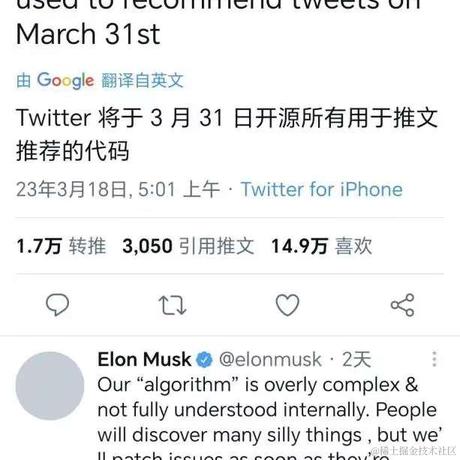460x460 pixels.
Task: Open the Elon Musk display name on the reply
Action: click(x=144, y=359)
